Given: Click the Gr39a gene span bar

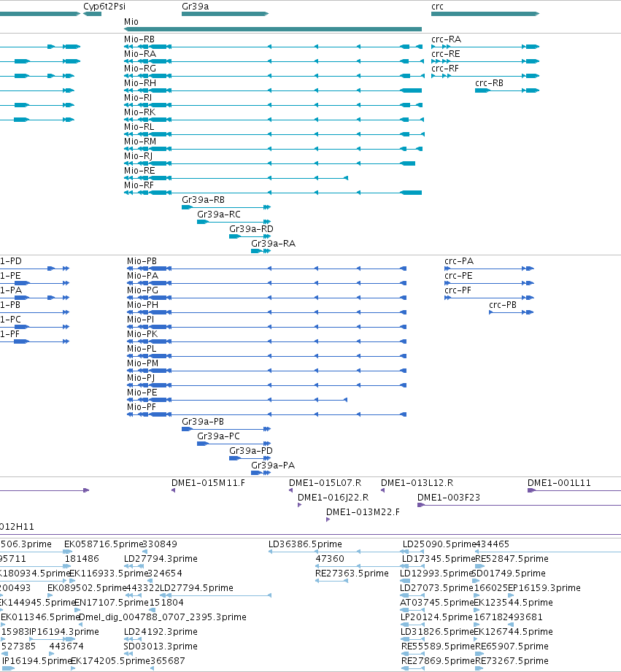Looking at the screenshot, I should (x=225, y=14).
